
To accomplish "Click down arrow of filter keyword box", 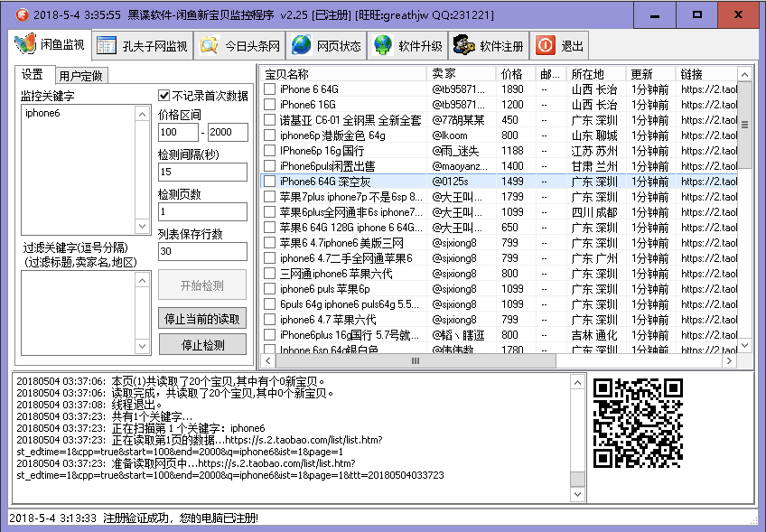I will (142, 346).
